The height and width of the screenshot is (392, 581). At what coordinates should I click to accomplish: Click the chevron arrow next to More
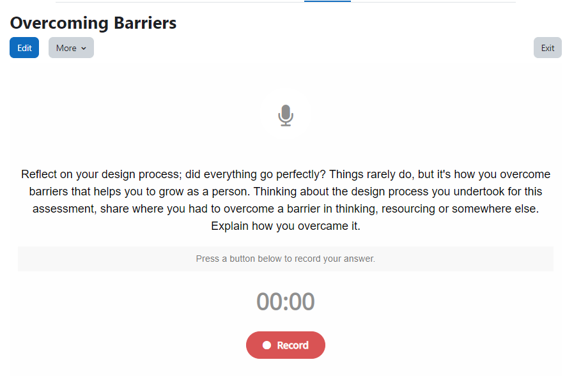click(84, 48)
